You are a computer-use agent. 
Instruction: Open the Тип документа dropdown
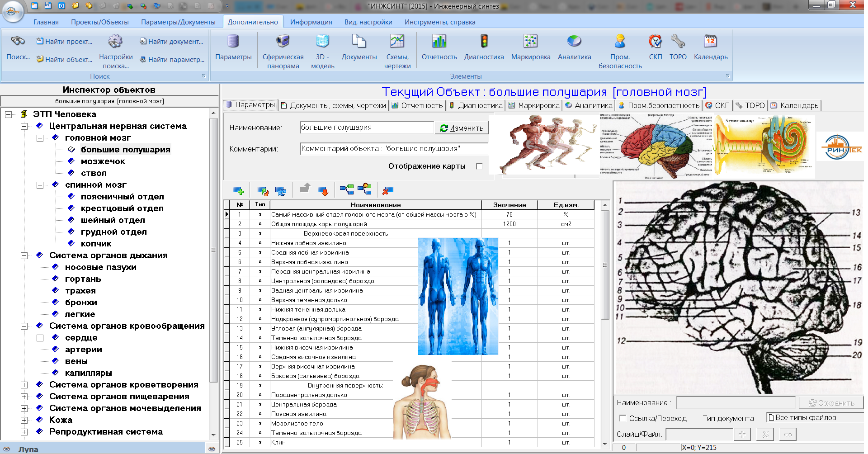click(814, 418)
